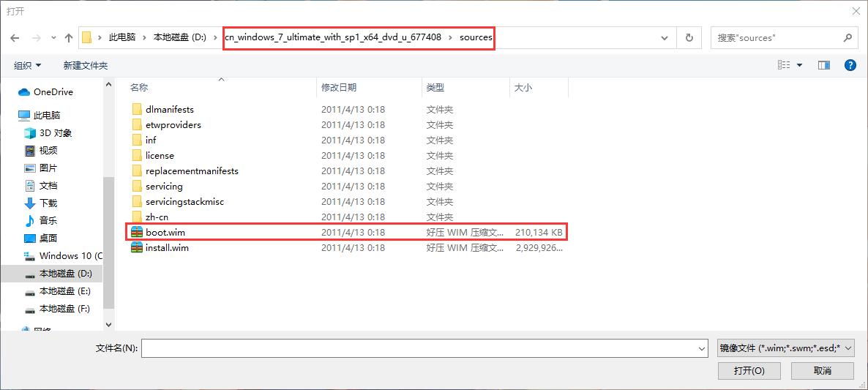The image size is (868, 390).
Task: Sort by the 修改日期 column header
Action: point(339,87)
